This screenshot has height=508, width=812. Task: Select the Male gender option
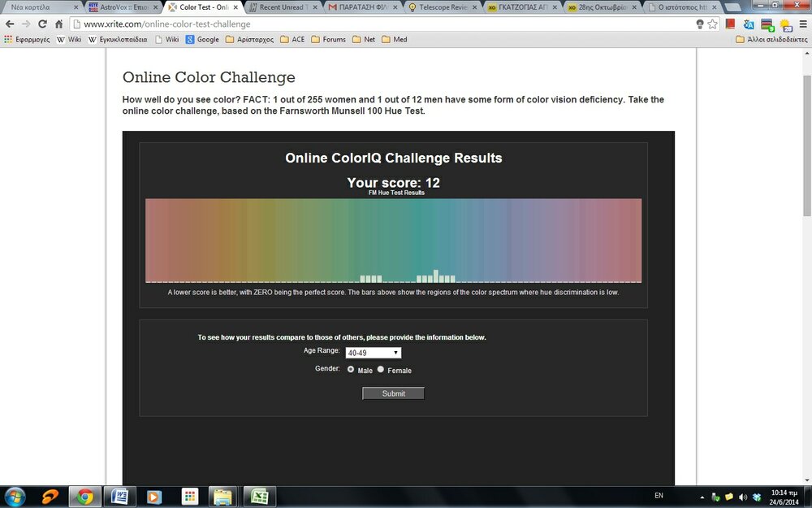[351, 369]
